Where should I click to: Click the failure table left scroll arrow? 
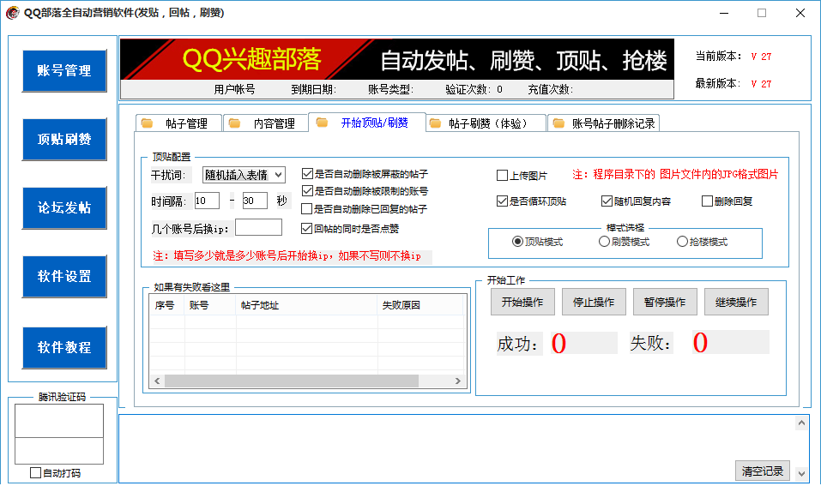157,381
